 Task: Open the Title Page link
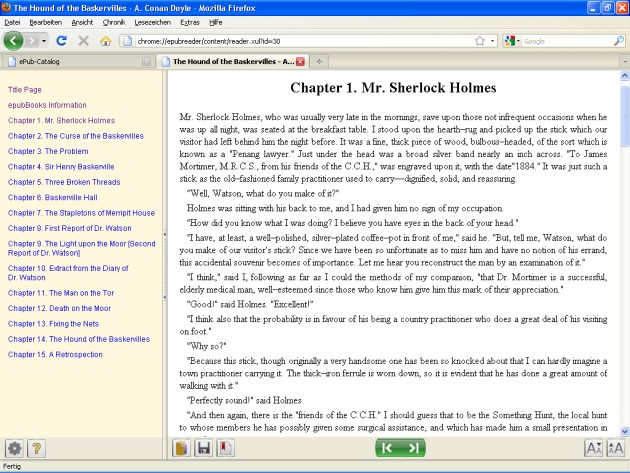(x=25, y=90)
